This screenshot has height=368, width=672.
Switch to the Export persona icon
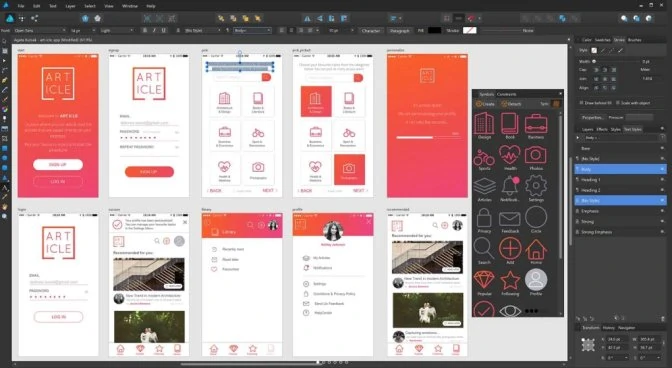pos(34,18)
